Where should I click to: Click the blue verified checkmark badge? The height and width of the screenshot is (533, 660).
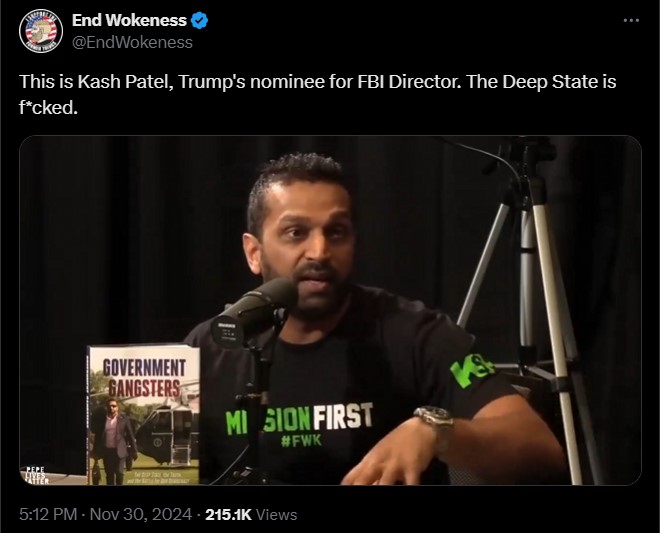coord(200,20)
